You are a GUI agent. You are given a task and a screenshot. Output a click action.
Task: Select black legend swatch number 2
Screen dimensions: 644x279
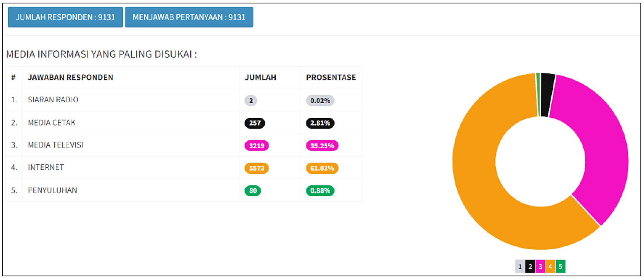pos(530,266)
